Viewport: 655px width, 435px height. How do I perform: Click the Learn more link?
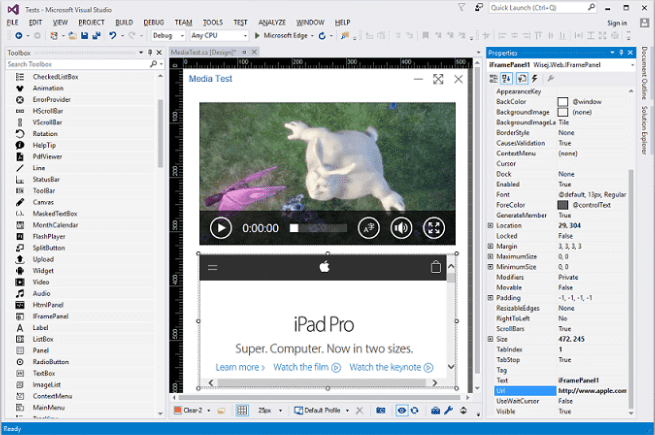[240, 367]
